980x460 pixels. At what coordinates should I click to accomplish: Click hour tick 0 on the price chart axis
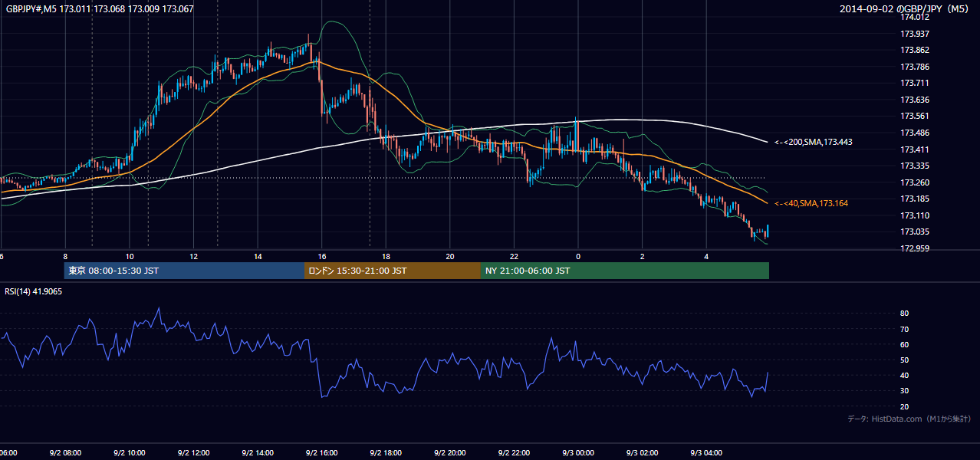coord(578,256)
